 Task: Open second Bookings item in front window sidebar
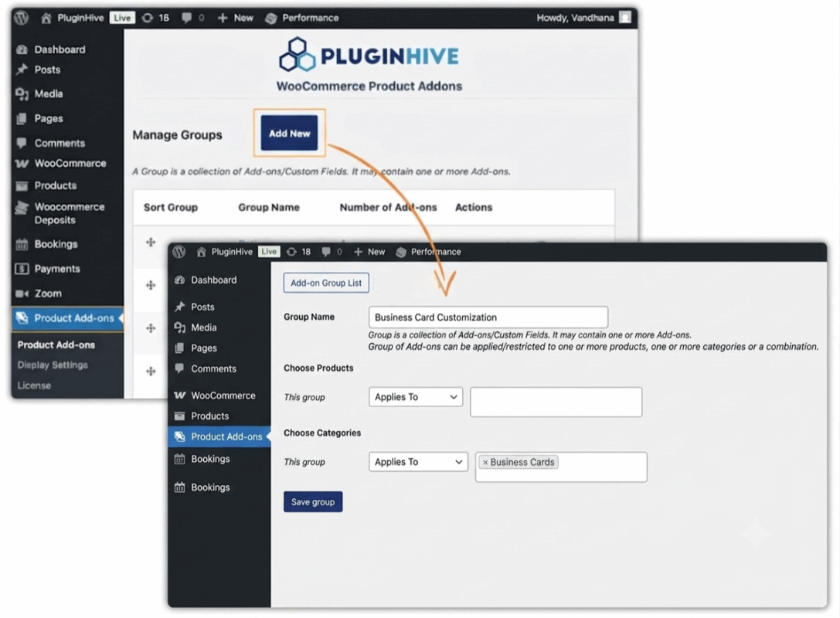click(210, 487)
